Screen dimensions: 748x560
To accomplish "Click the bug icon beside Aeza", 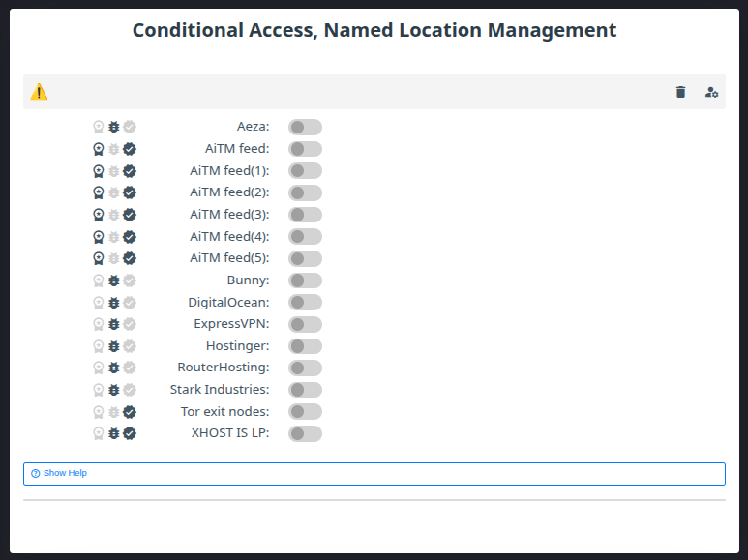I will pyautogui.click(x=113, y=127).
